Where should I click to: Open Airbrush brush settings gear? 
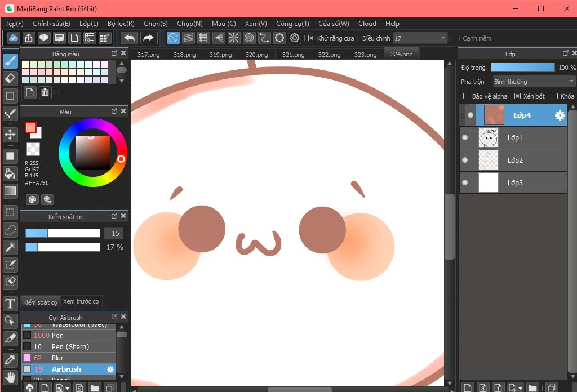click(110, 369)
